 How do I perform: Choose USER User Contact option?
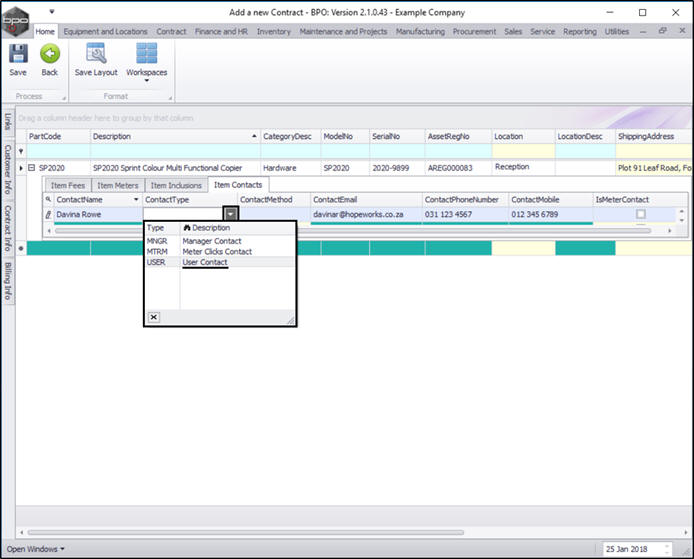(x=220, y=262)
